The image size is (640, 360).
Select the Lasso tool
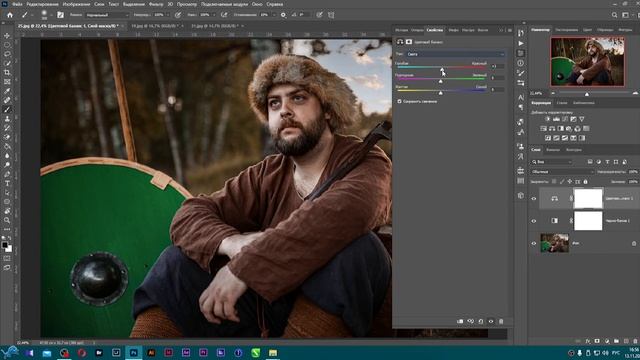coord(7,54)
